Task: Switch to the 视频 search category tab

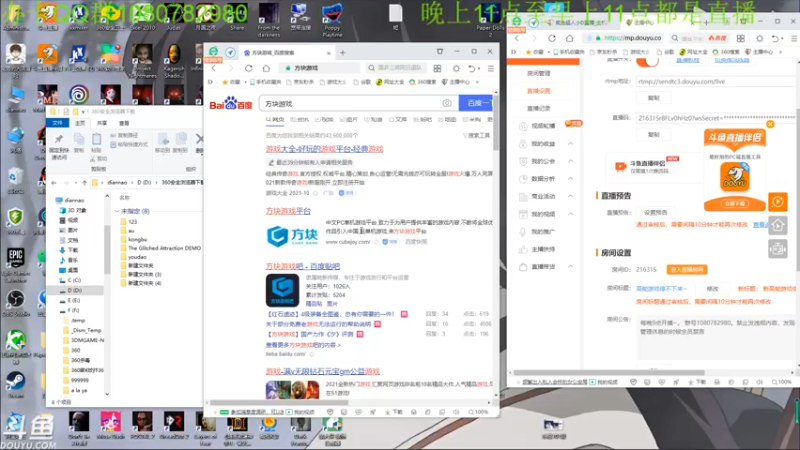Action: pos(324,119)
